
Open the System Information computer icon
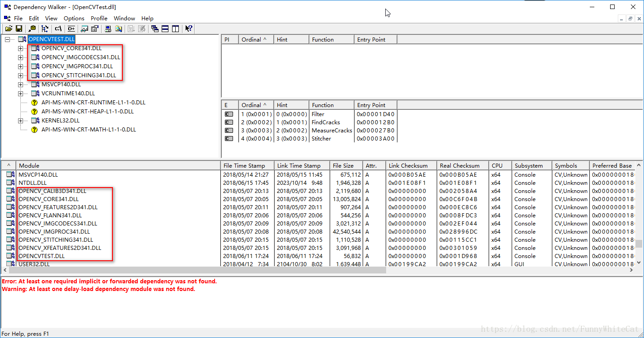click(108, 28)
